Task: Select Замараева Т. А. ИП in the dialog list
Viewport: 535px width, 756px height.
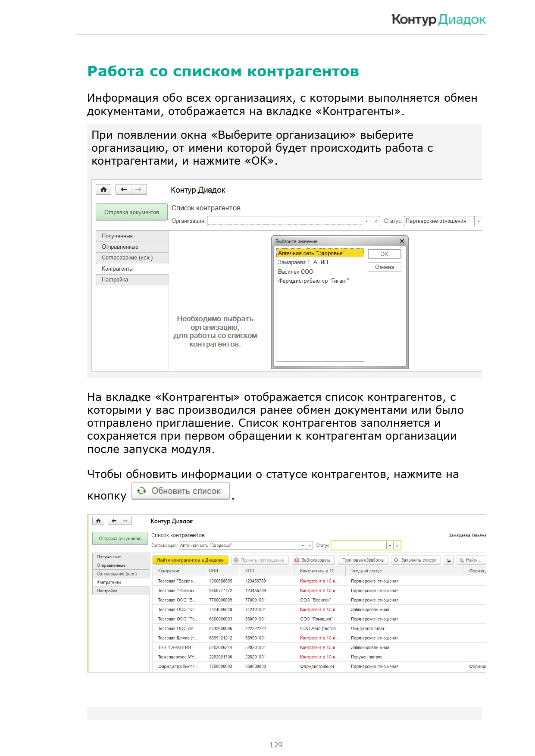Action: (303, 262)
